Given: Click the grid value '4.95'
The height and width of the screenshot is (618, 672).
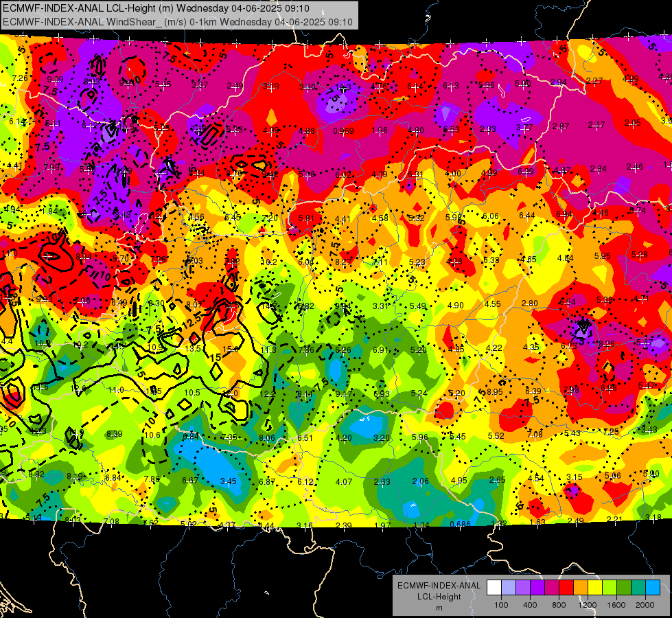Looking at the screenshot, I should tap(459, 481).
